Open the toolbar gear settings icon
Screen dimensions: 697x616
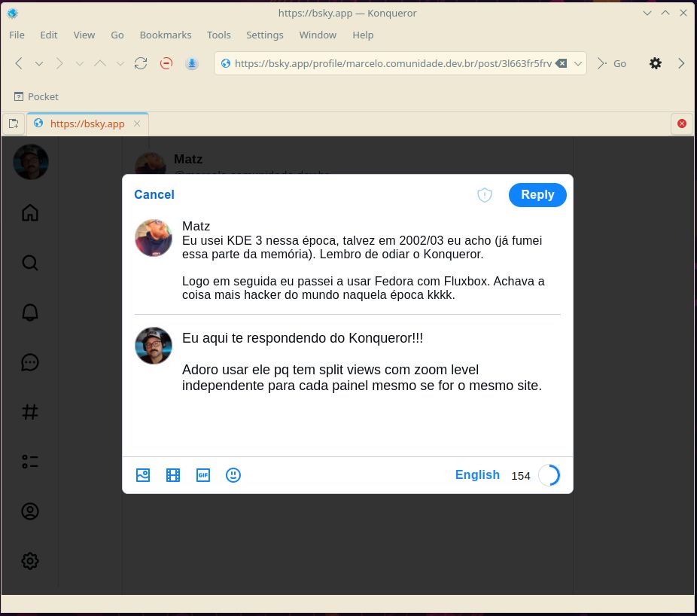(x=655, y=63)
